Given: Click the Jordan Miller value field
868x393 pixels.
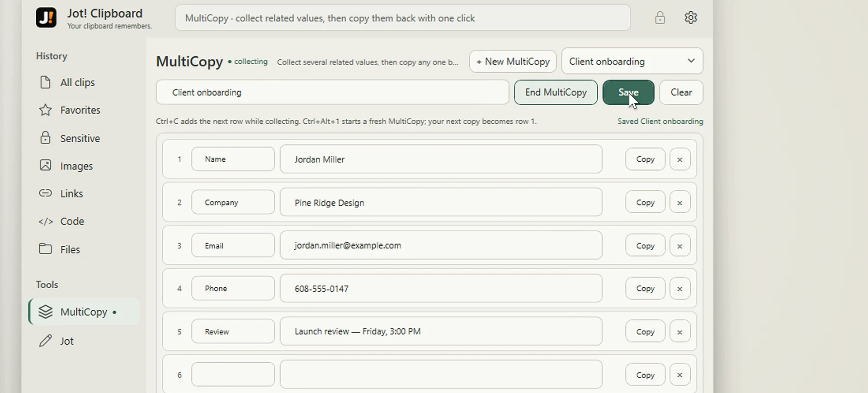Looking at the screenshot, I should click(441, 159).
